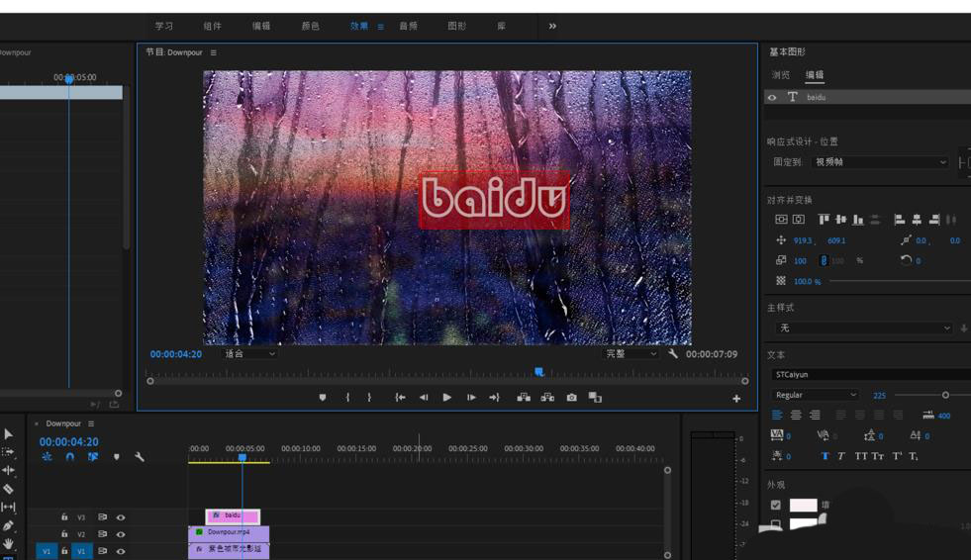Viewport: 971px width, 560px height.
Task: Click the Export Frame camera icon
Action: click(x=571, y=398)
